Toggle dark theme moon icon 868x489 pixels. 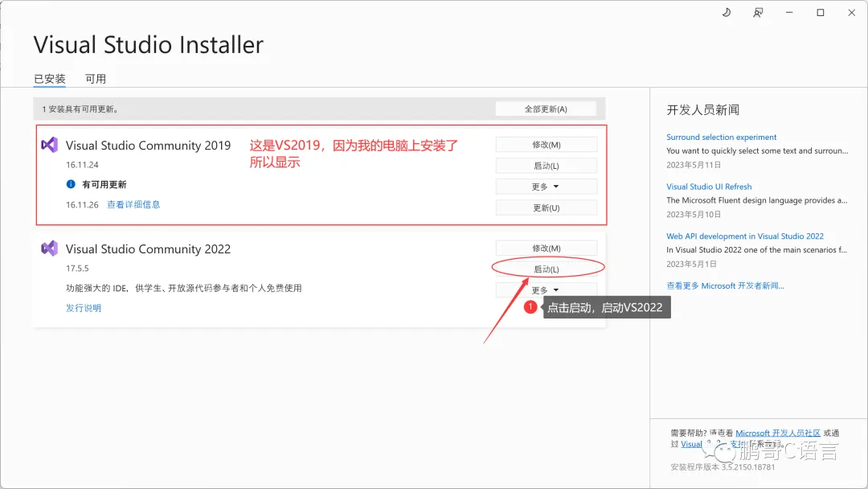pos(727,12)
